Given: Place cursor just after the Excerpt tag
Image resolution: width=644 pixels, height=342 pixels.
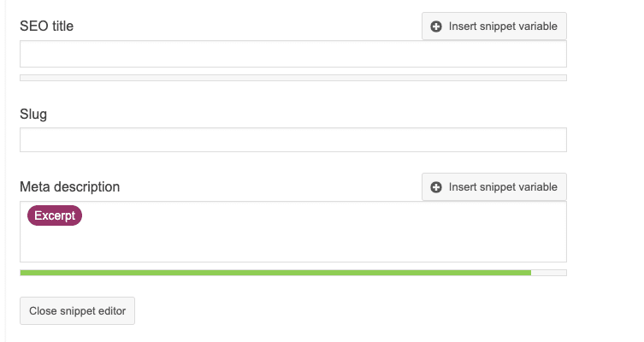Looking at the screenshot, I should coord(85,215).
